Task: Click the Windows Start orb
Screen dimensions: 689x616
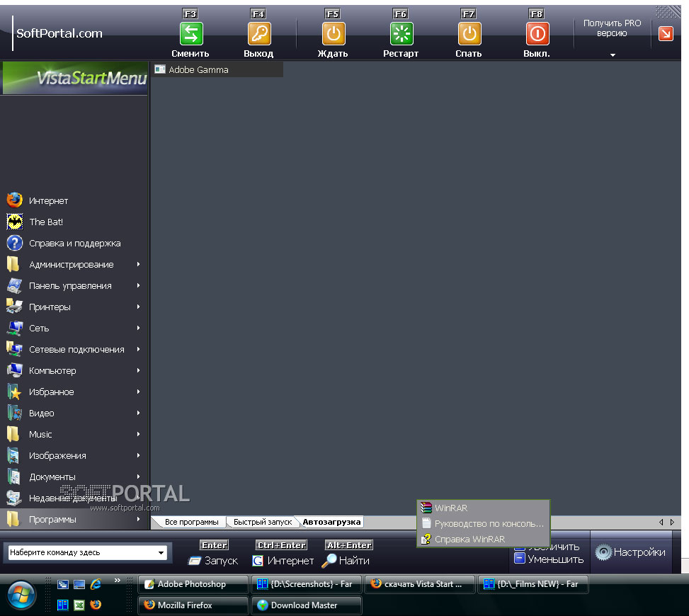Action: coord(21,595)
